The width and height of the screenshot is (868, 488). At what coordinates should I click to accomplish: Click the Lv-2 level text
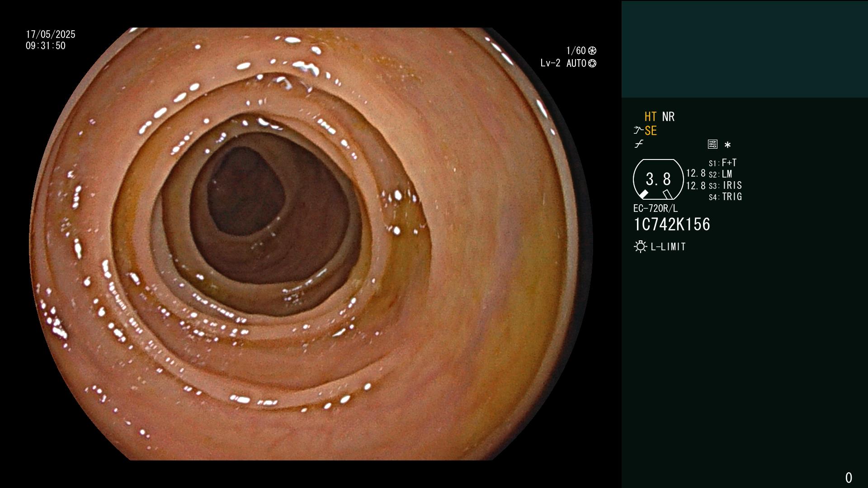pos(550,63)
